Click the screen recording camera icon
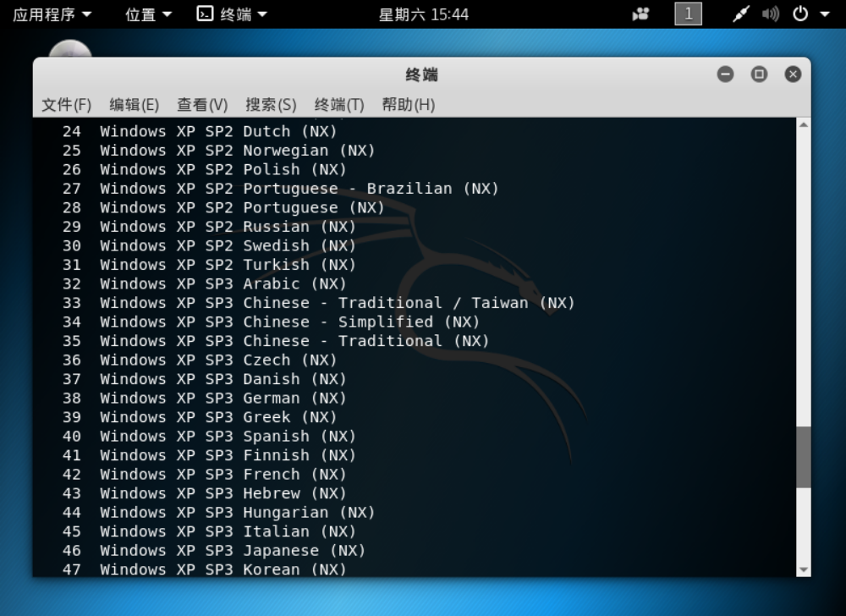 (x=640, y=14)
